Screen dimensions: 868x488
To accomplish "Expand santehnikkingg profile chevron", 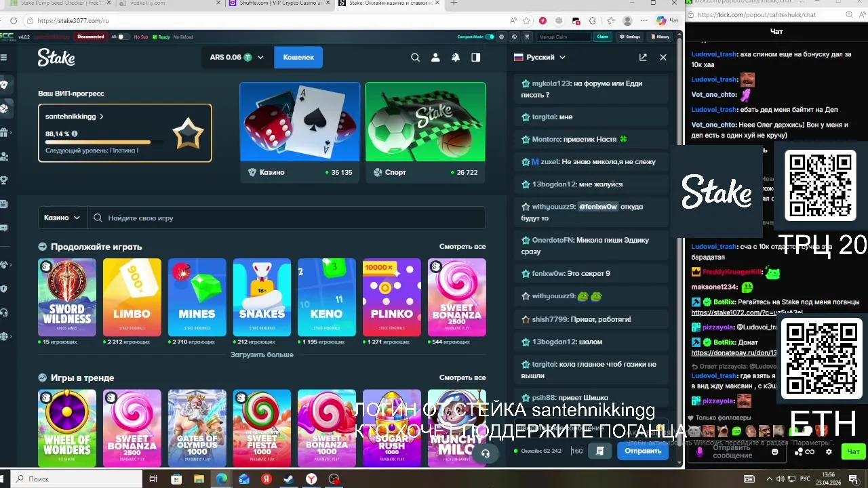I will click(102, 117).
